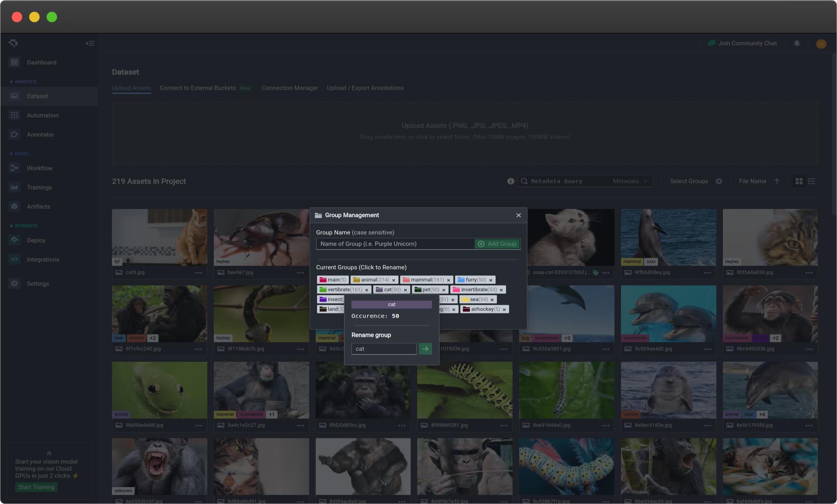Screen dimensions: 837x504
Task: Click the Rename group input field
Action: pyautogui.click(x=383, y=349)
